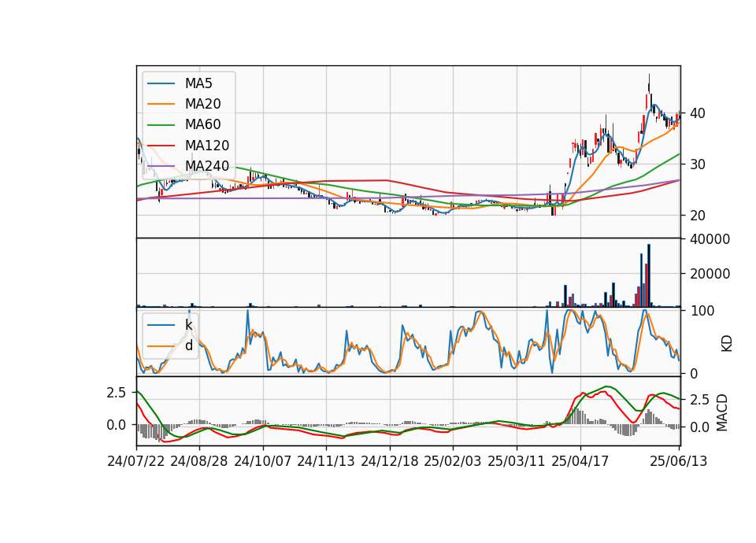Viewport: 756px width, 543px height.
Task: Click the volume axis value 40000
Action: click(x=710, y=239)
